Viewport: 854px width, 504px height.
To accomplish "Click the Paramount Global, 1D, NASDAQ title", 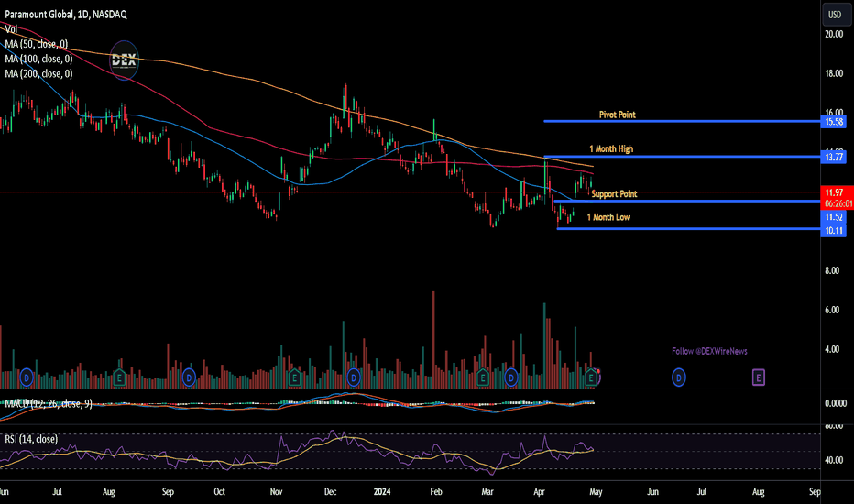I will coord(66,15).
